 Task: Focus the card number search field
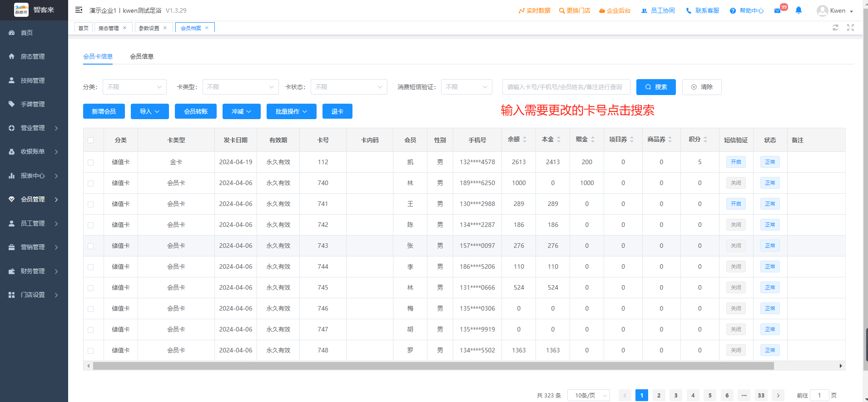566,87
